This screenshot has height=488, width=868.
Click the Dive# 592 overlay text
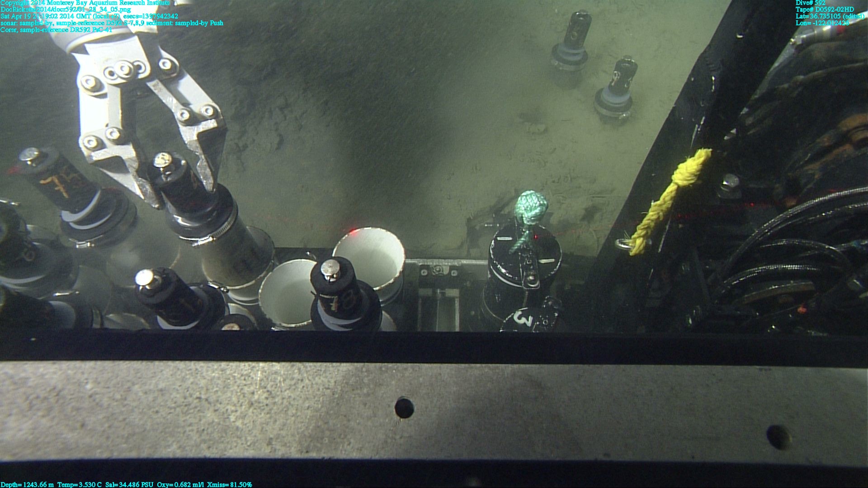point(810,3)
